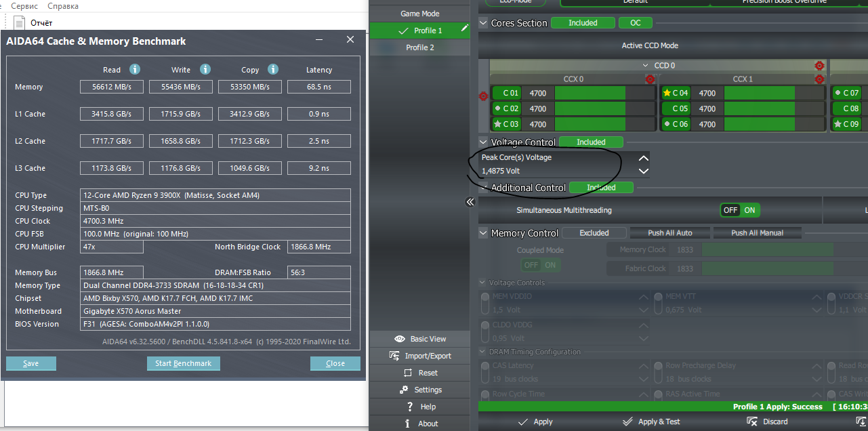Click the C 01 frequency value 4700

(x=538, y=93)
